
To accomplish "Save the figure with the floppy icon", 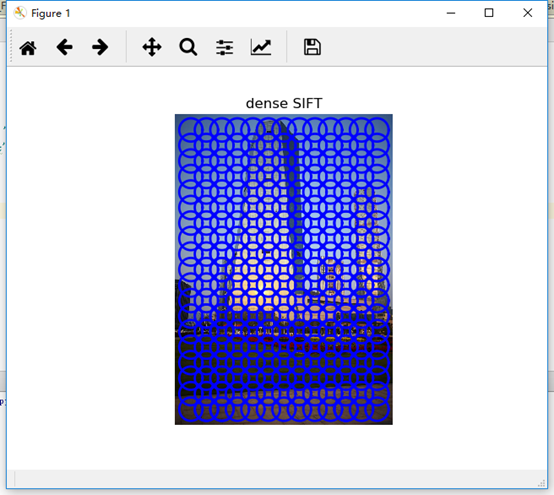I will [312, 47].
